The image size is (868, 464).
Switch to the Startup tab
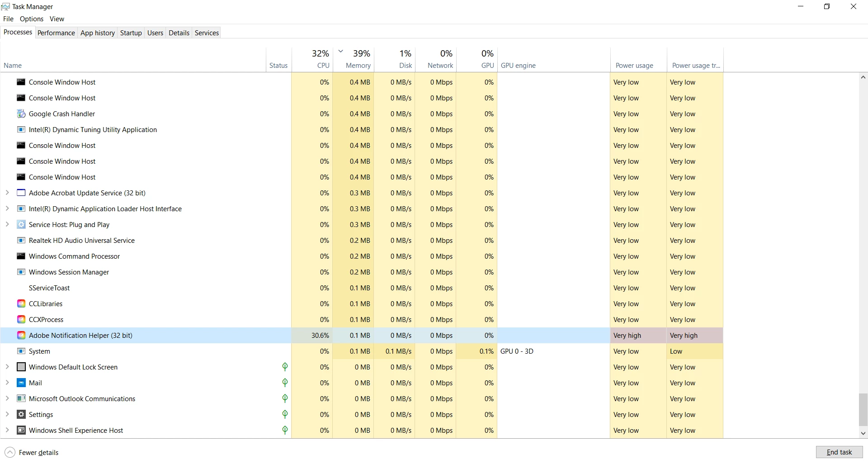pyautogui.click(x=131, y=33)
